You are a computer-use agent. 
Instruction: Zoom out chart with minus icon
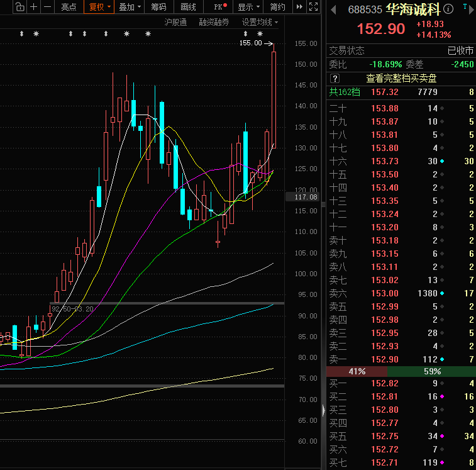[x=47, y=7]
